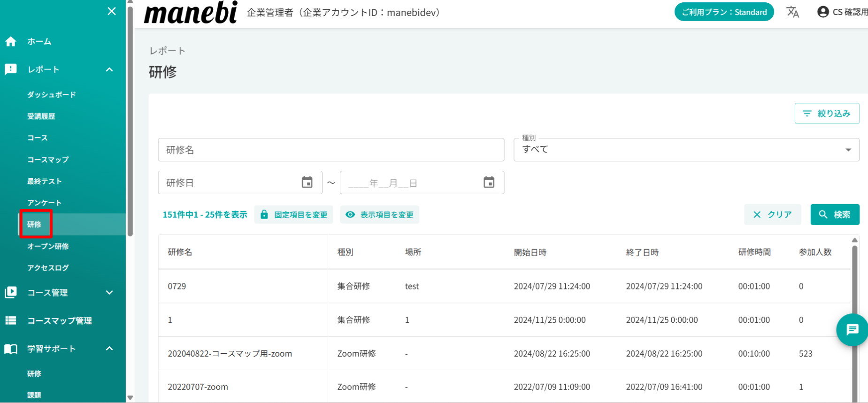Screen dimensions: 868x403
Task: Click the home icon in sidebar
Action: coord(11,41)
